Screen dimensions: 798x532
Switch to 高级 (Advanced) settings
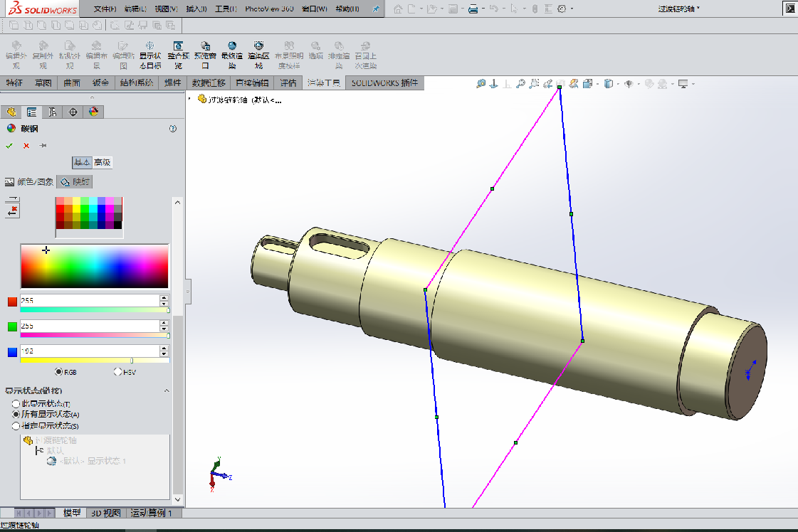[x=103, y=162]
